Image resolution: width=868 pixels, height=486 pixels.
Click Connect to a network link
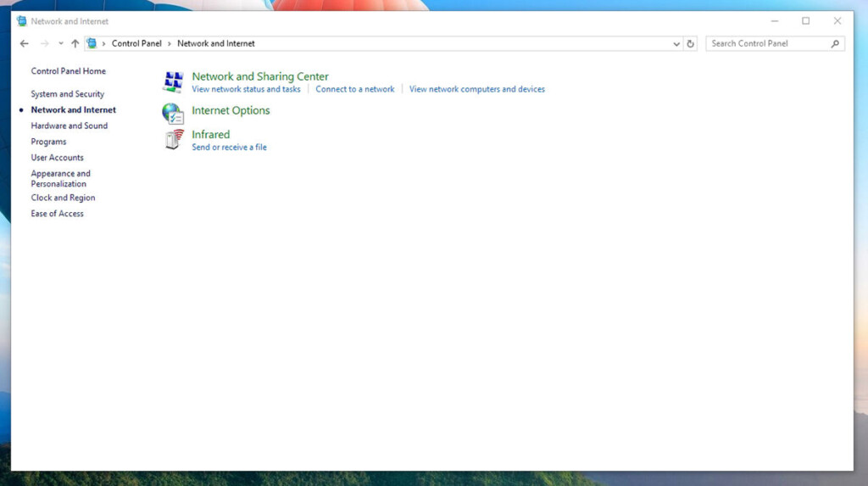click(355, 89)
